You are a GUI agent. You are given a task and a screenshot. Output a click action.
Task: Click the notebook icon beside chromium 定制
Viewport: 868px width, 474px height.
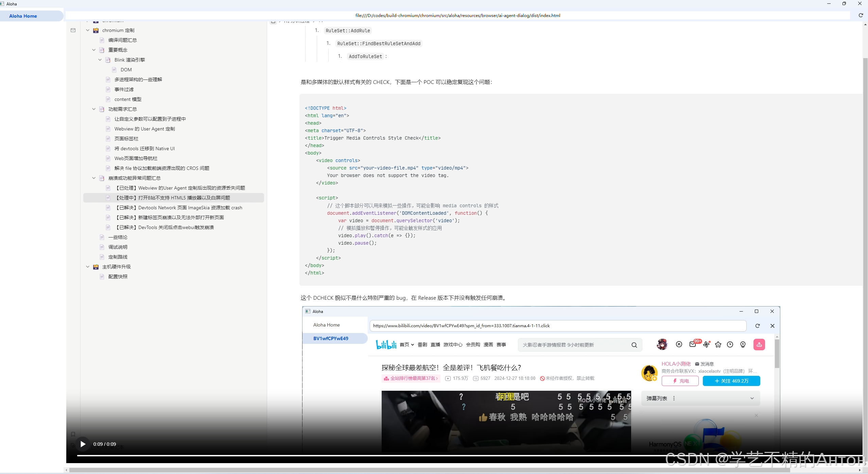coord(96,30)
